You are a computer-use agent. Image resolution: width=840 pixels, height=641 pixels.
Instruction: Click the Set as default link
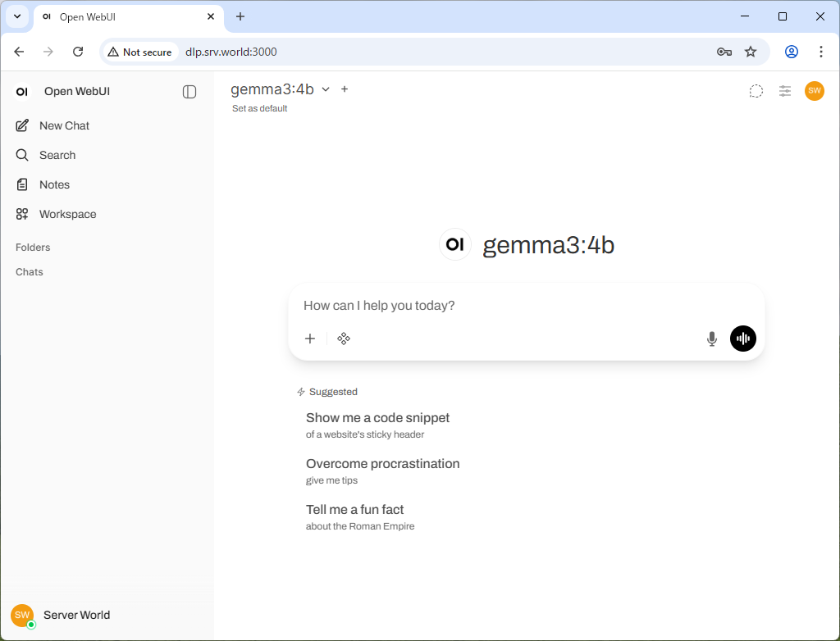[259, 108]
